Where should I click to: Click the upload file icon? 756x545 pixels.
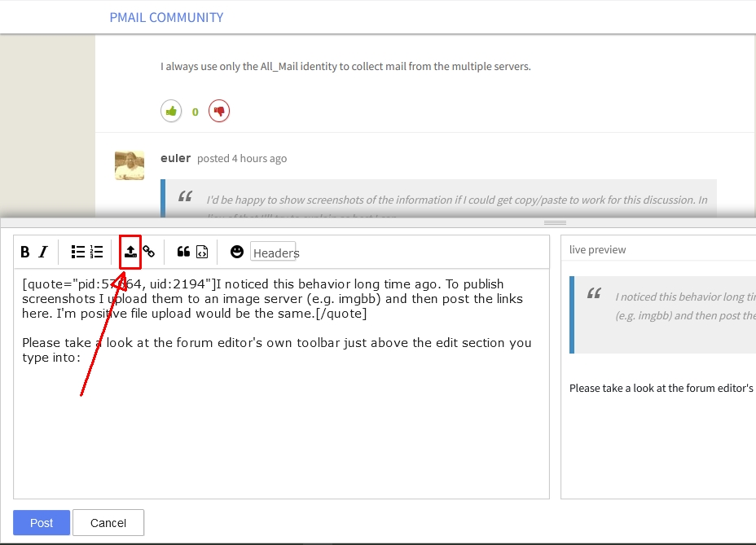coord(130,253)
